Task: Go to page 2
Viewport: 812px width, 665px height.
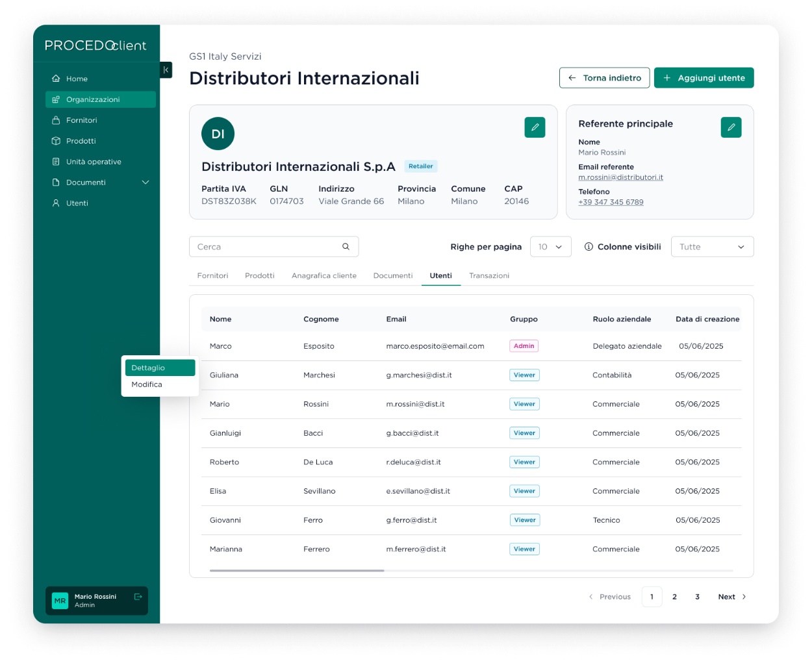Action: click(x=674, y=597)
